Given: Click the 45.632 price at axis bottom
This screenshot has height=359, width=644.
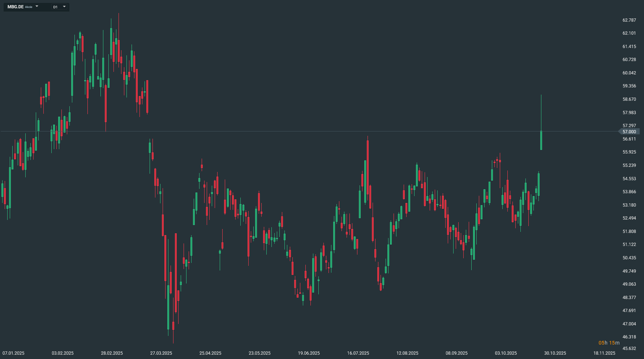Looking at the screenshot, I should pyautogui.click(x=629, y=349).
